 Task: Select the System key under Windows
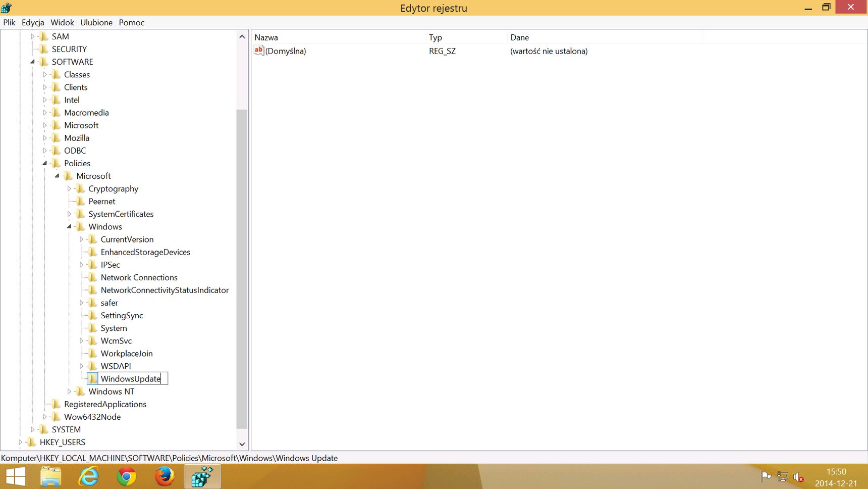click(114, 328)
